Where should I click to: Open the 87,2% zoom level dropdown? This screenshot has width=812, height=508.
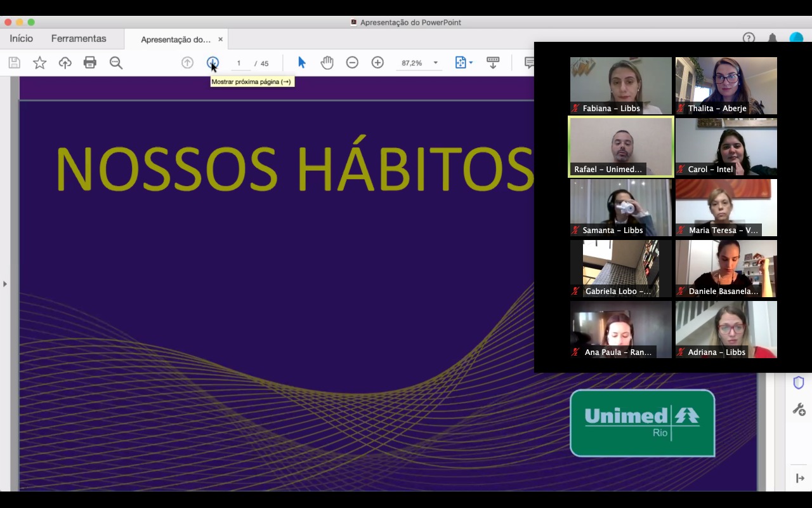click(x=435, y=63)
